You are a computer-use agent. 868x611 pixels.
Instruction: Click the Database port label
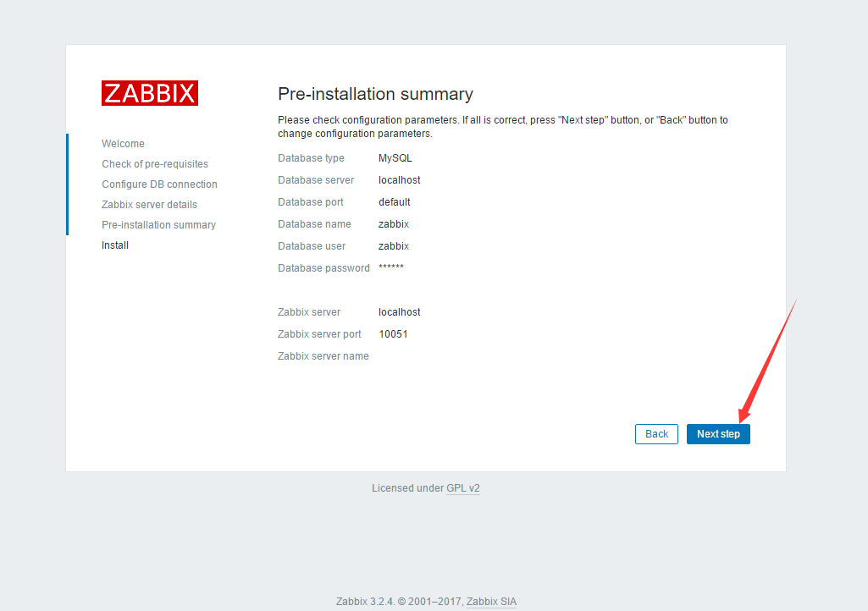pos(311,202)
